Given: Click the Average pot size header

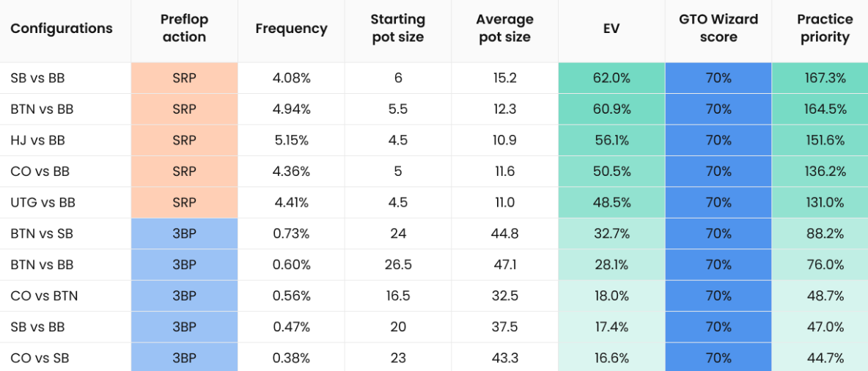Looking at the screenshot, I should tap(504, 29).
